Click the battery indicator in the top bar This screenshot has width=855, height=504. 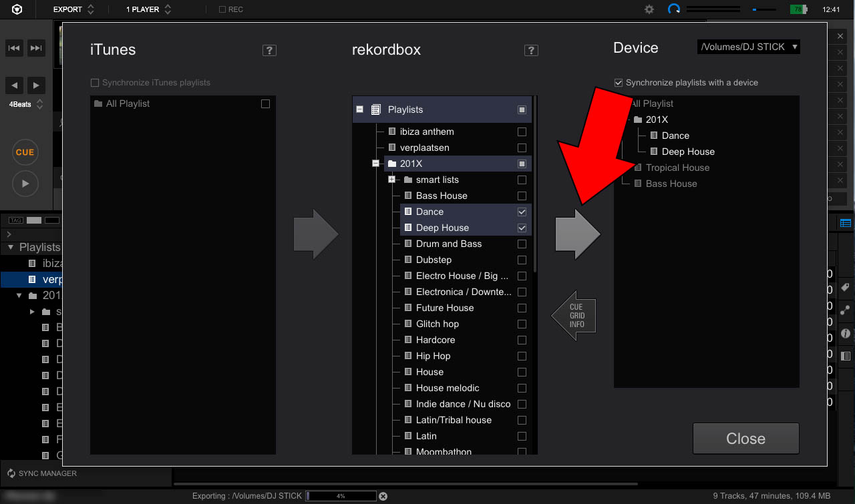tap(799, 9)
